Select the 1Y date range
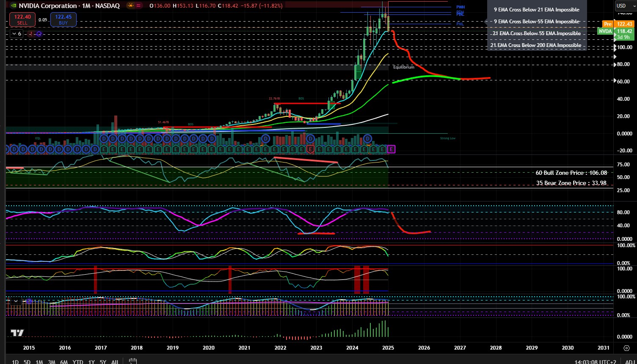This screenshot has height=364, width=637. [x=91, y=362]
